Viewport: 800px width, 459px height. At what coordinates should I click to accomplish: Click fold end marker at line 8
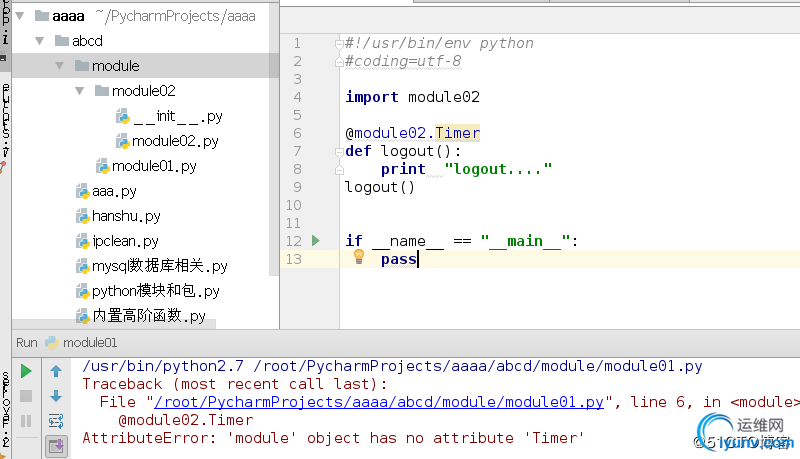(339, 169)
